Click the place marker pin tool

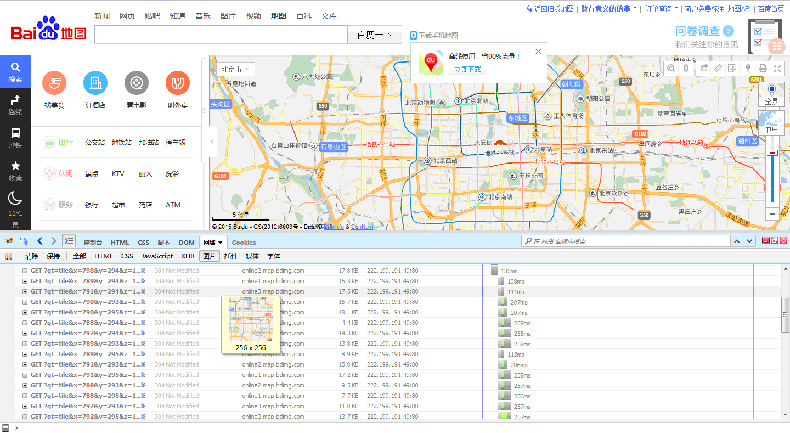tap(748, 68)
